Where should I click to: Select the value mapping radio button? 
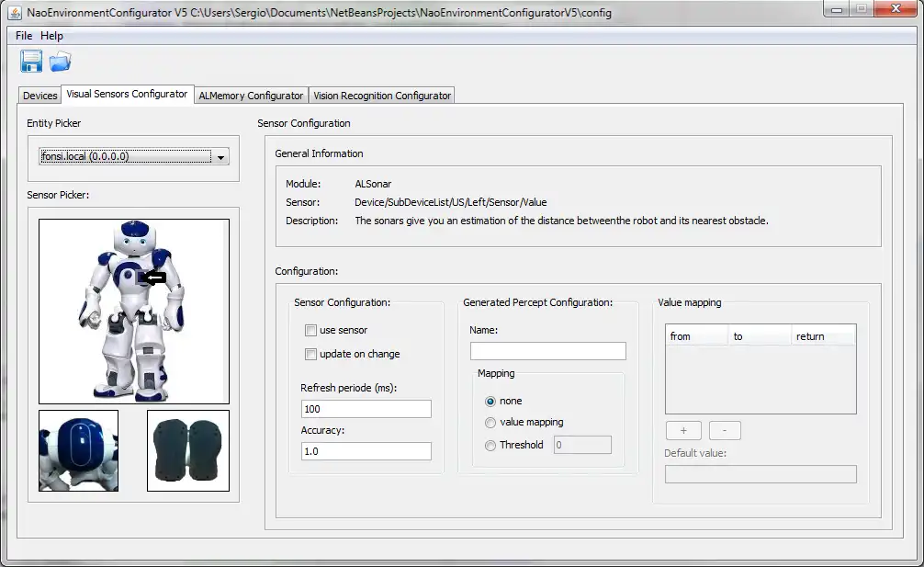[x=490, y=423]
